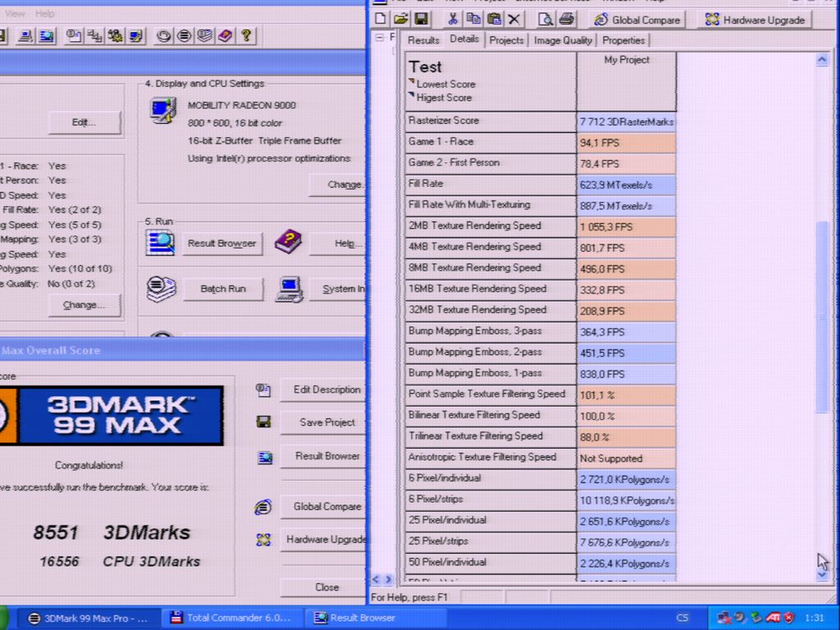Click Result Browser button in Run section
The image size is (840, 630).
pyautogui.click(x=221, y=243)
